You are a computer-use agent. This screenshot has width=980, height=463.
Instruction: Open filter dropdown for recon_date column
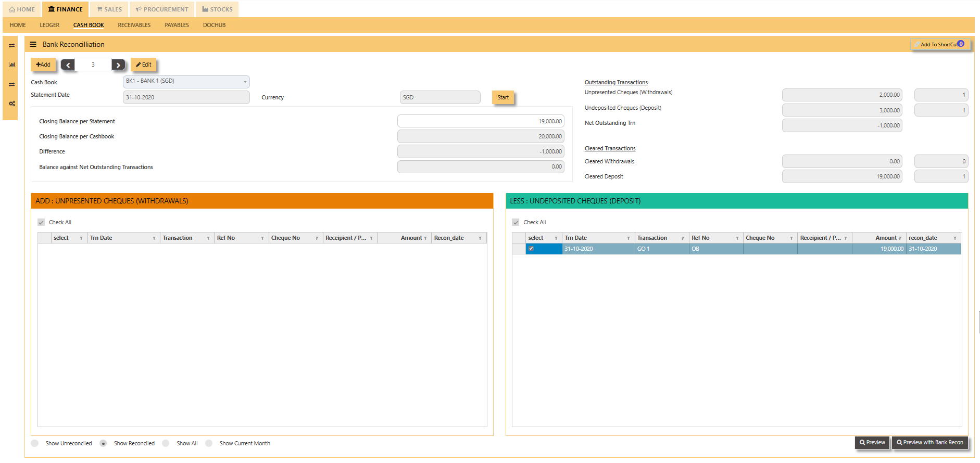tap(955, 238)
